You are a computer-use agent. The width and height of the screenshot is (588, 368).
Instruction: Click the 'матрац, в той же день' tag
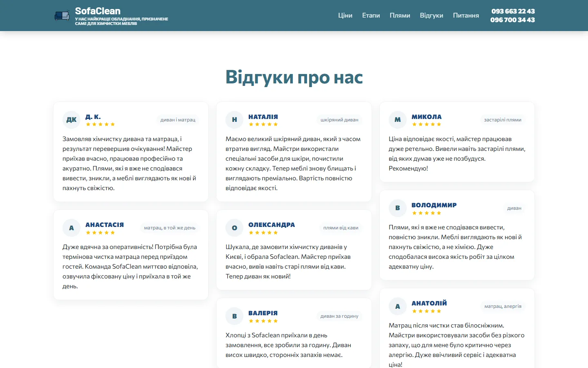pos(169,228)
